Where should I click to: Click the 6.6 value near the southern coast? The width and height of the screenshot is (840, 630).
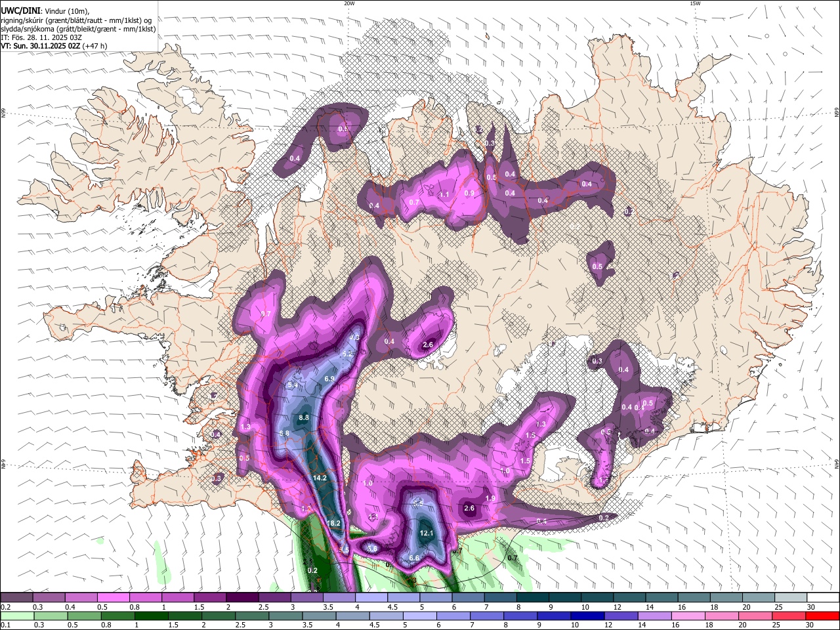414,558
